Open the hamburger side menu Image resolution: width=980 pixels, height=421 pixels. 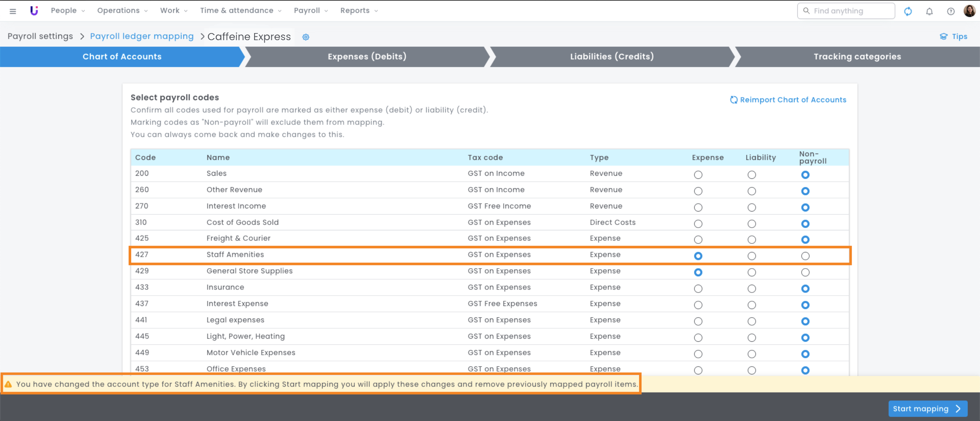[12, 11]
